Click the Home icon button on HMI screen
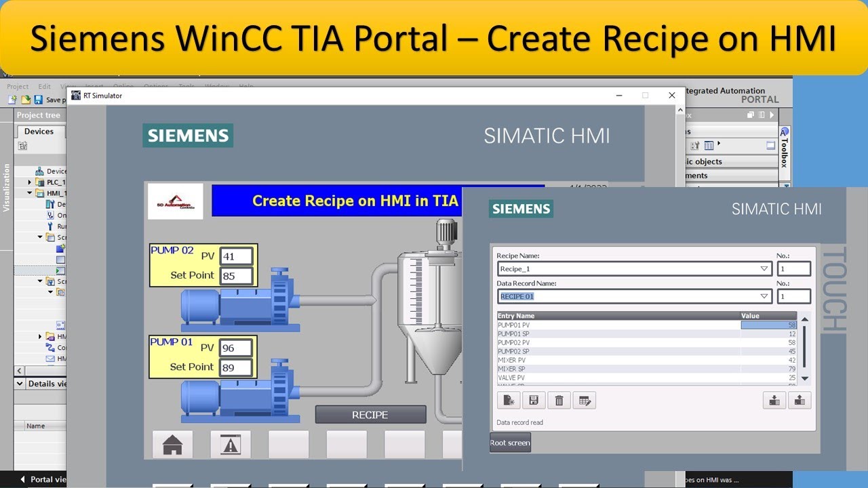868x488 pixels. [x=172, y=445]
